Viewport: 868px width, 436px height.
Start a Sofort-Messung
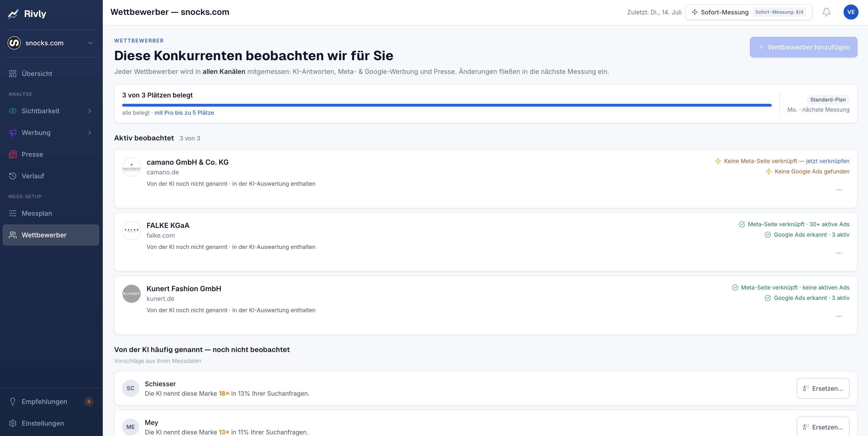pyautogui.click(x=748, y=12)
